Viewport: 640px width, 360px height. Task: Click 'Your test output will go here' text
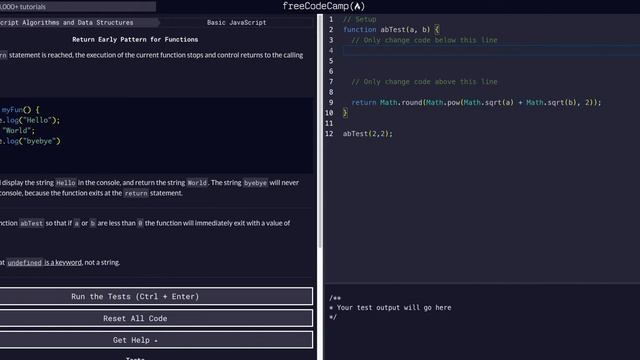click(394, 308)
